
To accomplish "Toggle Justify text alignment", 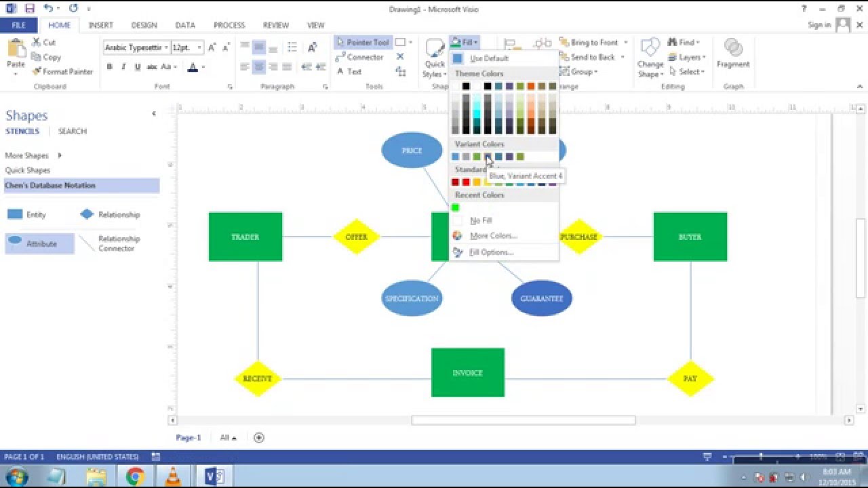I will [288, 67].
